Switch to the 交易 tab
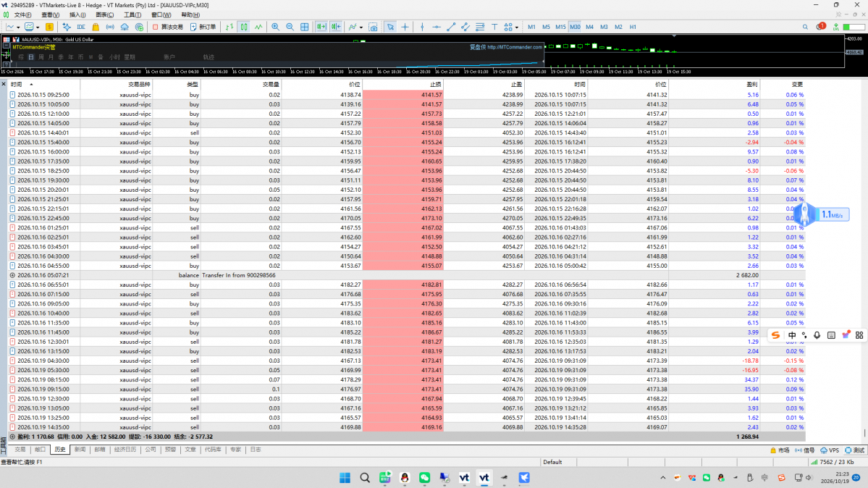The image size is (868, 488). point(20,450)
